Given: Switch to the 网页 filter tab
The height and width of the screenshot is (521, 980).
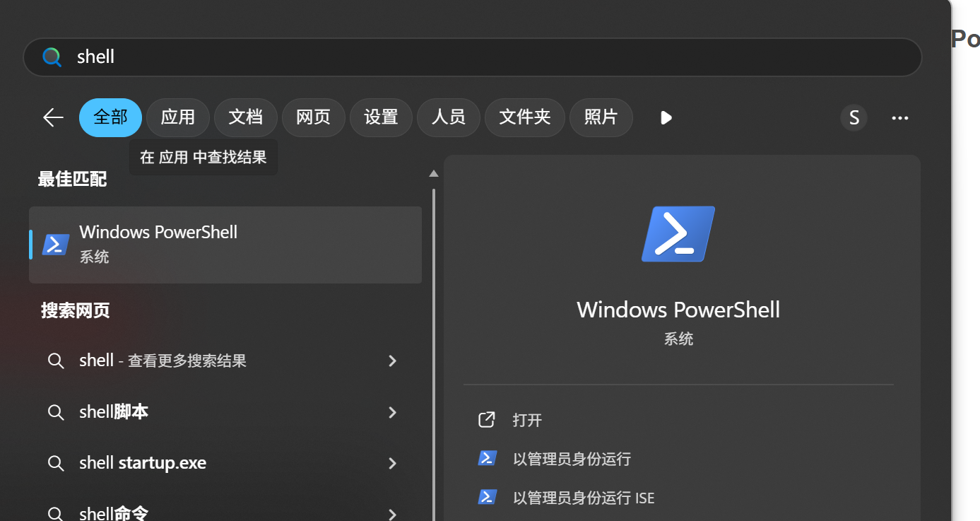Looking at the screenshot, I should click(x=314, y=117).
